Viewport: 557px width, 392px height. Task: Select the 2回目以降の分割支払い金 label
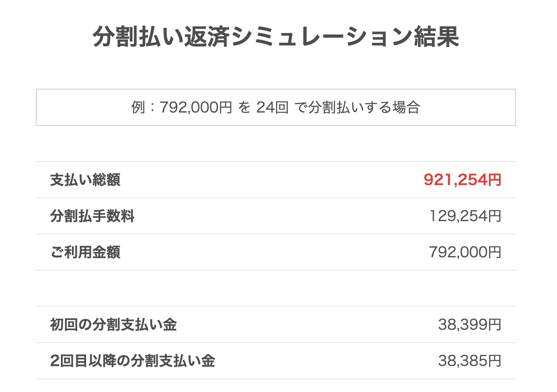[x=132, y=361]
